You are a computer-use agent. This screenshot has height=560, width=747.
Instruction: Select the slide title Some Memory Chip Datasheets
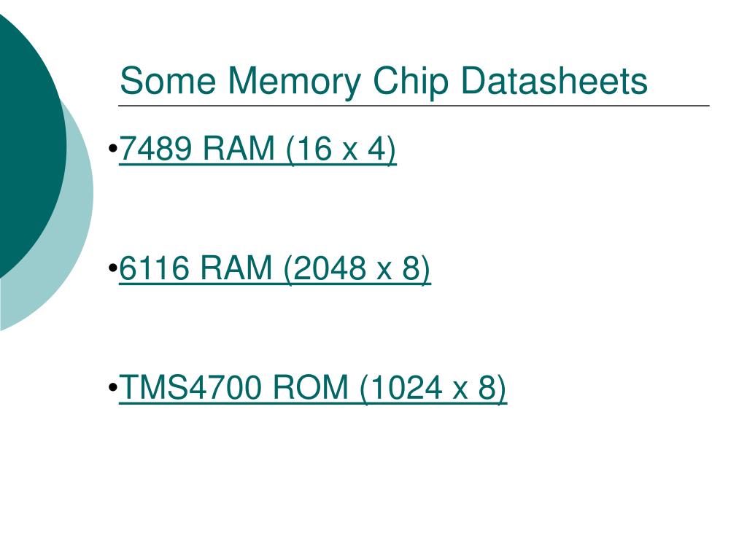(x=384, y=81)
